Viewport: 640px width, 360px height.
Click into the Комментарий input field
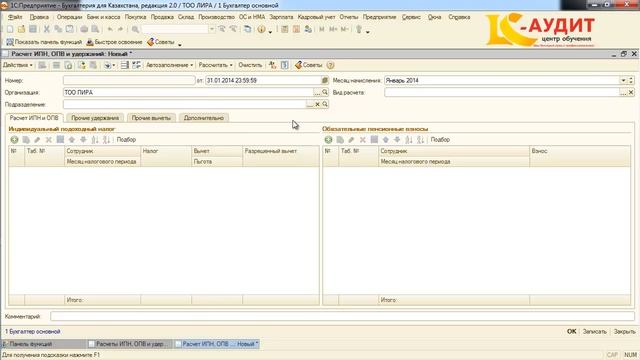(x=342, y=316)
